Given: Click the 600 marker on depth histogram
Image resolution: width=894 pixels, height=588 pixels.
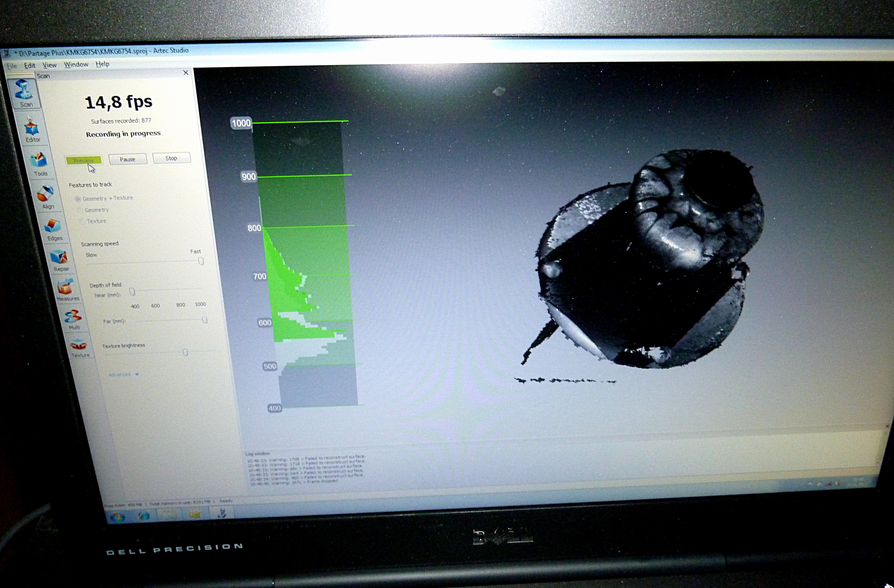Looking at the screenshot, I should point(265,323).
